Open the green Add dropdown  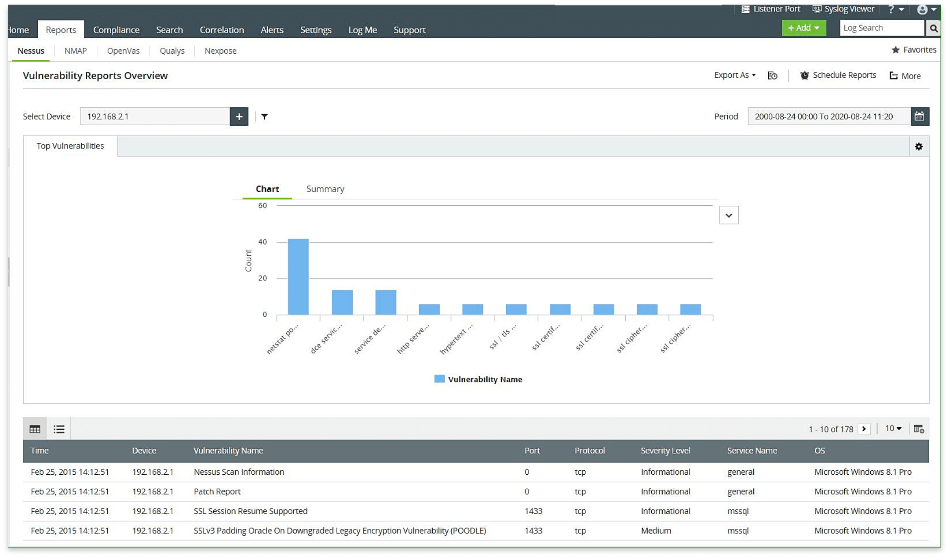coord(803,28)
